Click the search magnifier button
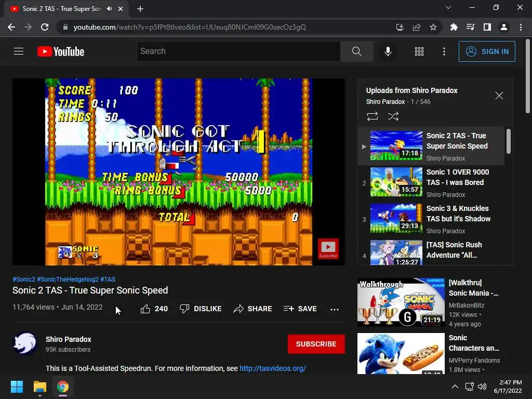This screenshot has height=399, width=532. (x=356, y=51)
